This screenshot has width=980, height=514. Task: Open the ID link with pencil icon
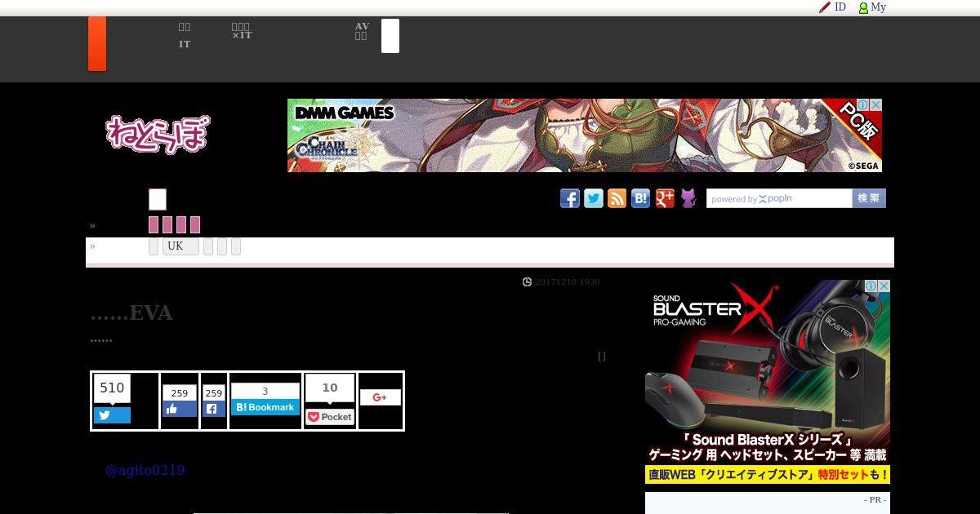point(832,7)
